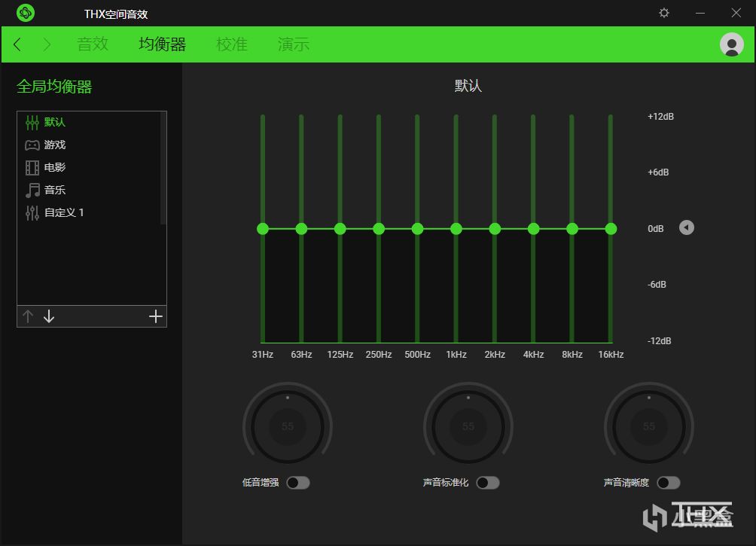This screenshot has height=546, width=756.
Task: Pick the 音乐 preset from list
Action: click(55, 190)
